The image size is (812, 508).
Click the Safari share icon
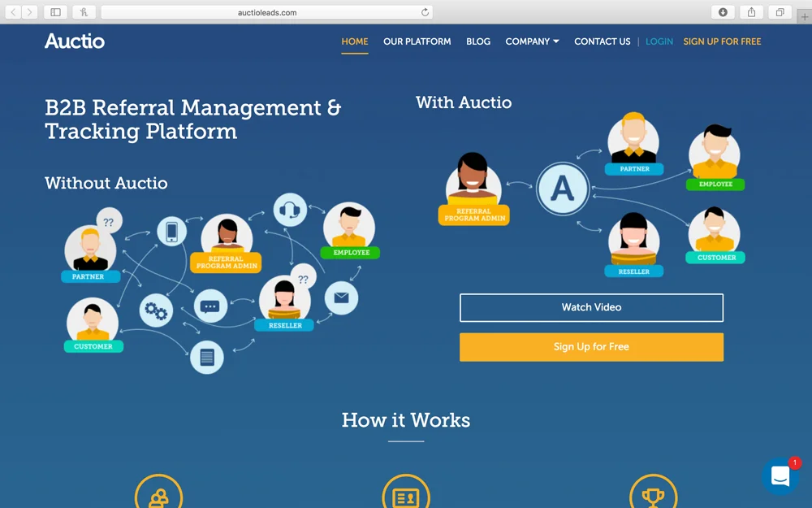[x=751, y=12]
